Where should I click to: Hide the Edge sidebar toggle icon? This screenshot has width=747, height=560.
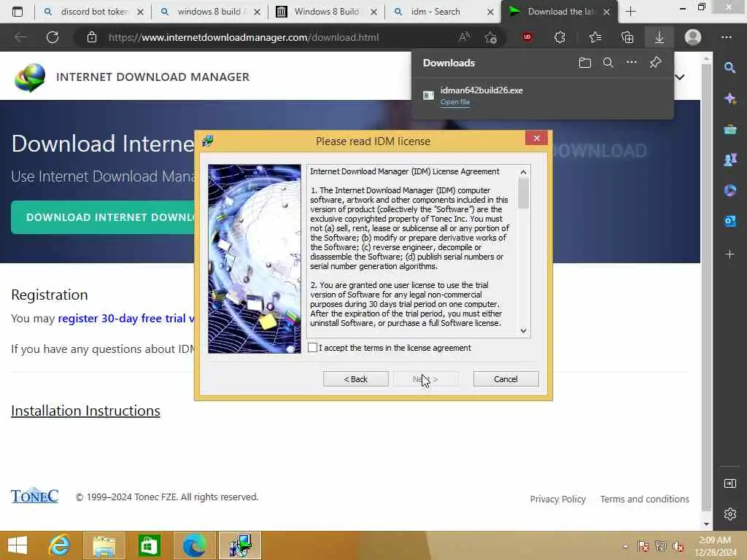729,484
